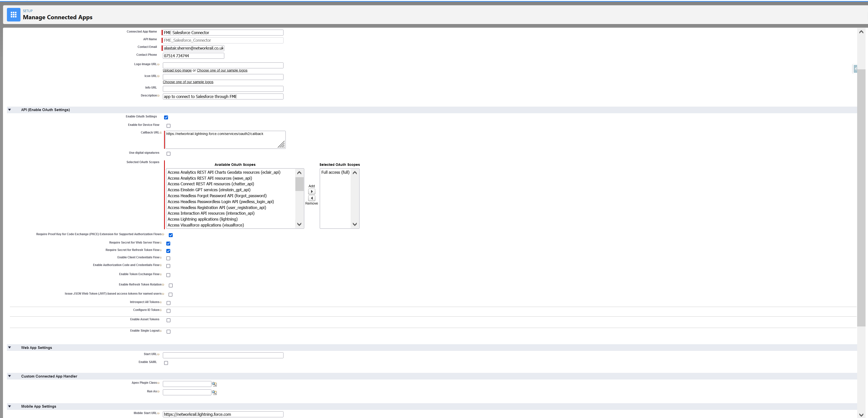Click Callback URL text area
The image size is (868, 418).
click(x=226, y=140)
